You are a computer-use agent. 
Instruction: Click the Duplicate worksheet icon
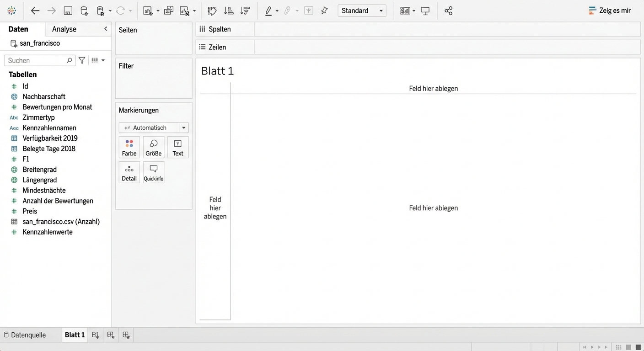click(169, 11)
